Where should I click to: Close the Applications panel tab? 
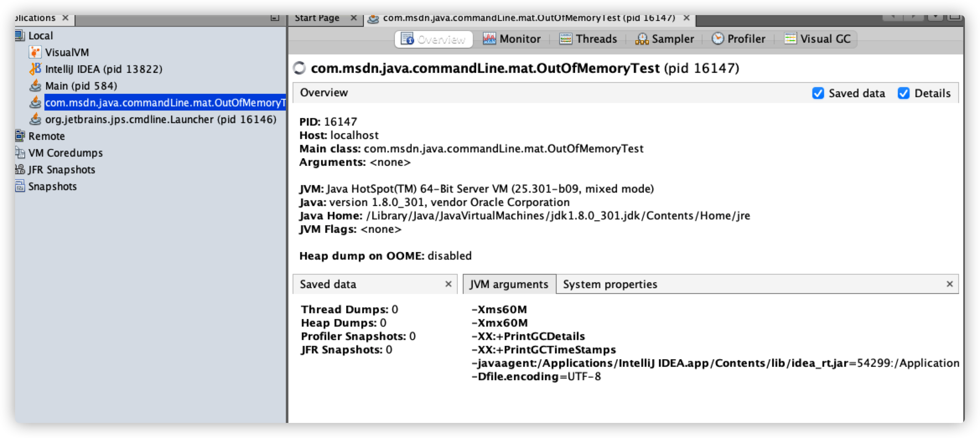coord(65,18)
